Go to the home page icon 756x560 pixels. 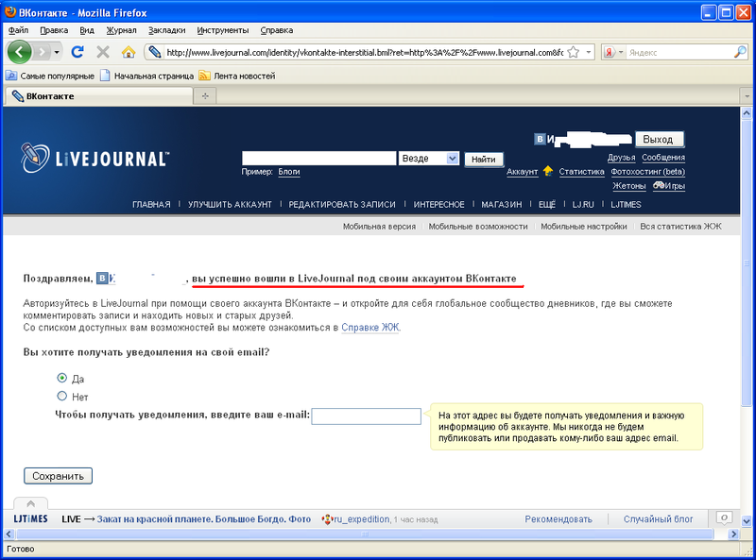click(129, 52)
